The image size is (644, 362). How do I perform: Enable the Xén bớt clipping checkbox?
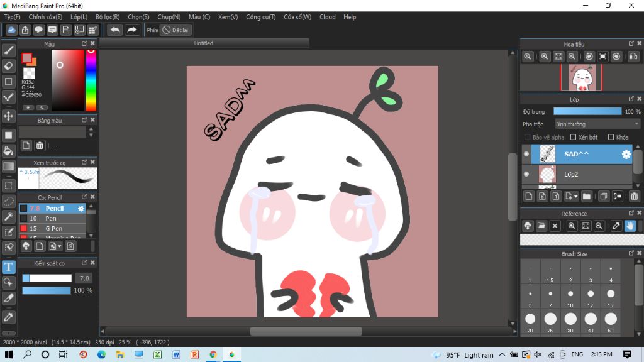pyautogui.click(x=574, y=137)
